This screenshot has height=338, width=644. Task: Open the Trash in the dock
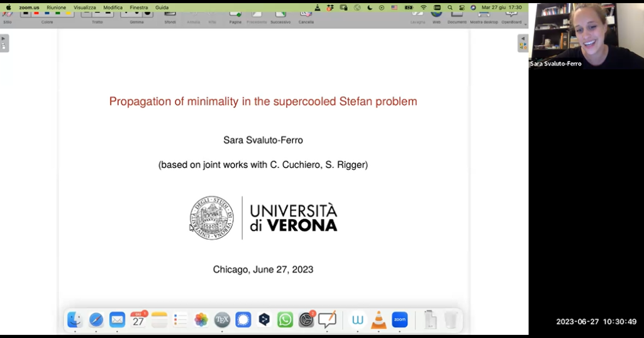pyautogui.click(x=451, y=320)
